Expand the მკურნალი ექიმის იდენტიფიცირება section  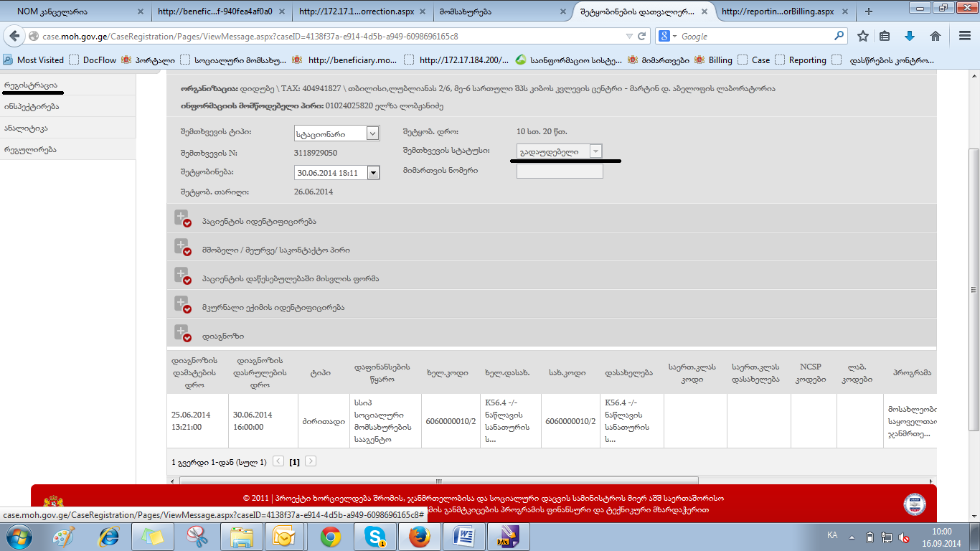pyautogui.click(x=182, y=304)
